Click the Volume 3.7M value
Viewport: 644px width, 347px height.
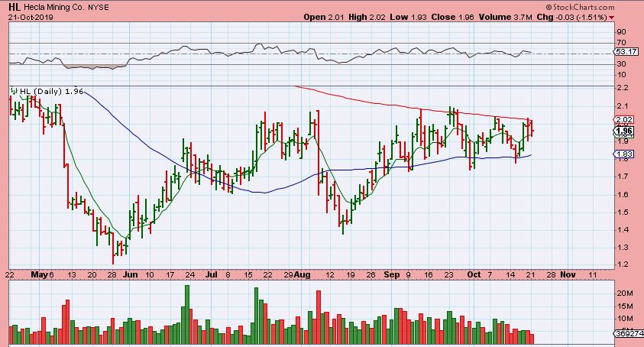pyautogui.click(x=505, y=18)
